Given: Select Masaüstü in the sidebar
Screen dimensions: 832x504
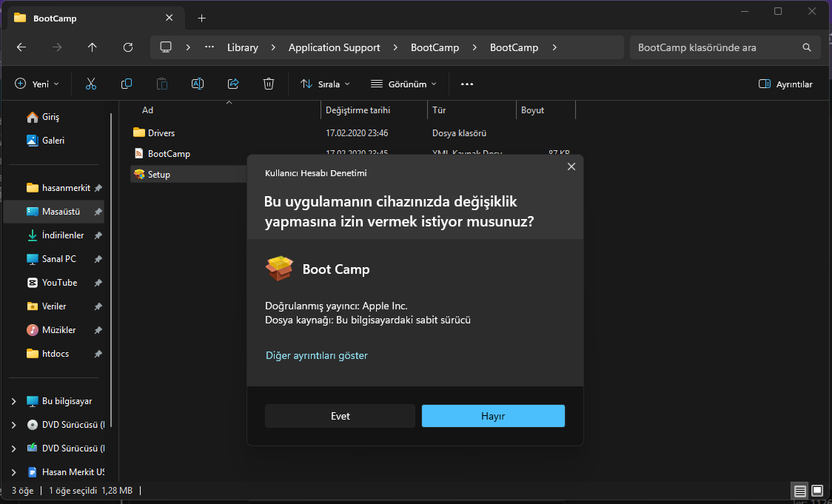Looking at the screenshot, I should pyautogui.click(x=53, y=212).
